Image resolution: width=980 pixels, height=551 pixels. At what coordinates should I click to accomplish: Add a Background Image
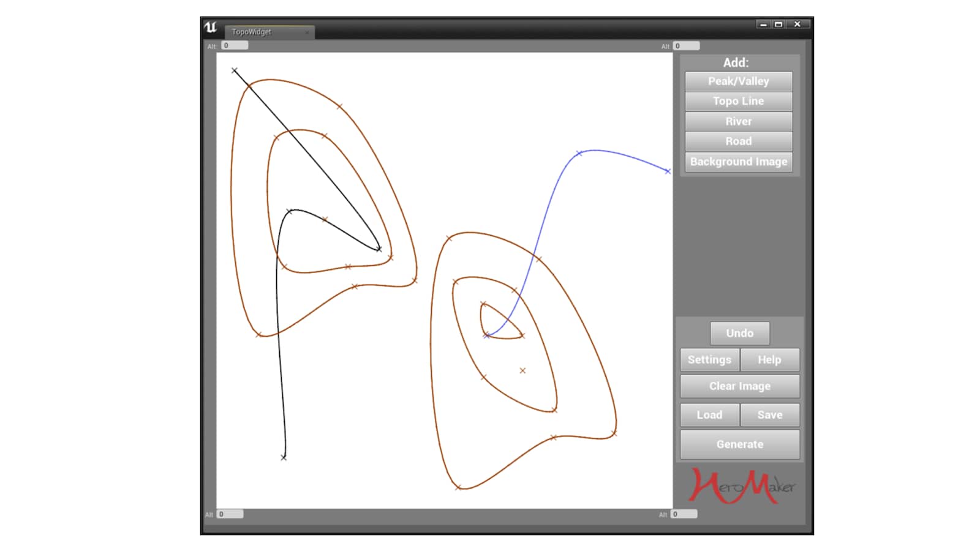point(738,162)
